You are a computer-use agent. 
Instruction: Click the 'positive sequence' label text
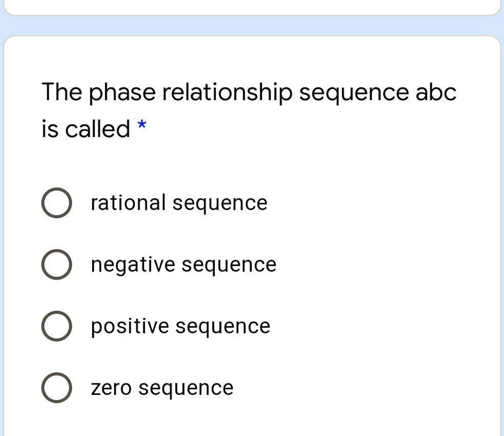point(181,327)
